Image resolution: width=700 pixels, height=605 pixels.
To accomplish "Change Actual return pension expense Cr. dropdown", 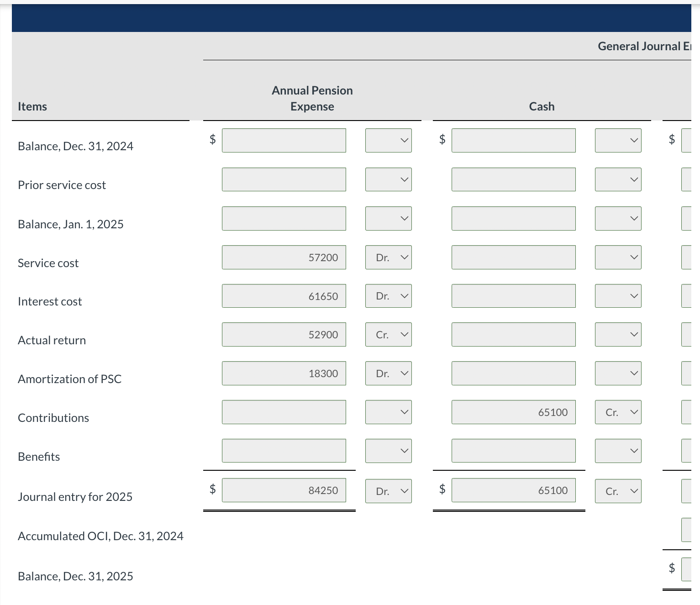I will [x=389, y=335].
